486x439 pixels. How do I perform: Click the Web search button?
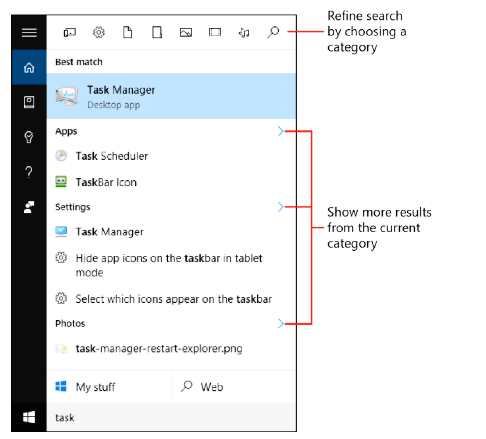pos(234,387)
